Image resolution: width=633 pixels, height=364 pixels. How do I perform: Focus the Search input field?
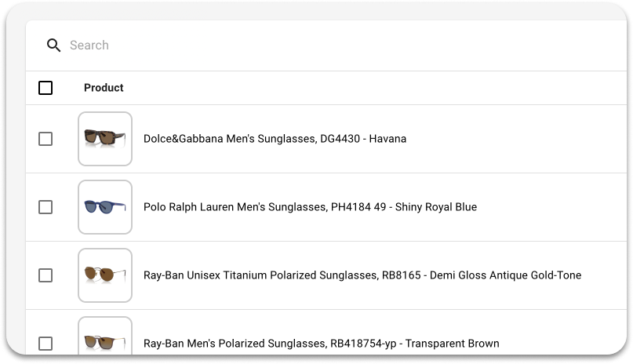click(x=326, y=45)
